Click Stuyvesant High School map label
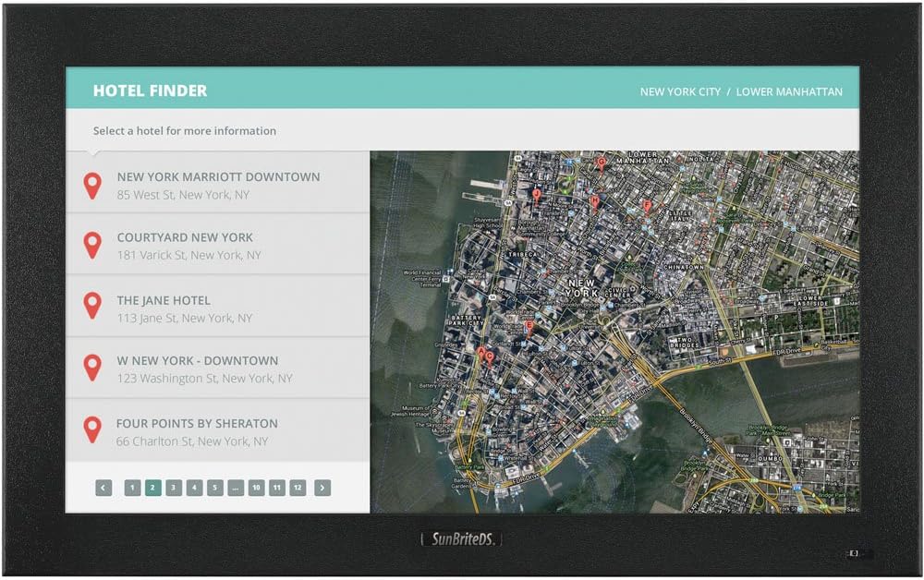This screenshot has height=580, width=924. [487, 223]
